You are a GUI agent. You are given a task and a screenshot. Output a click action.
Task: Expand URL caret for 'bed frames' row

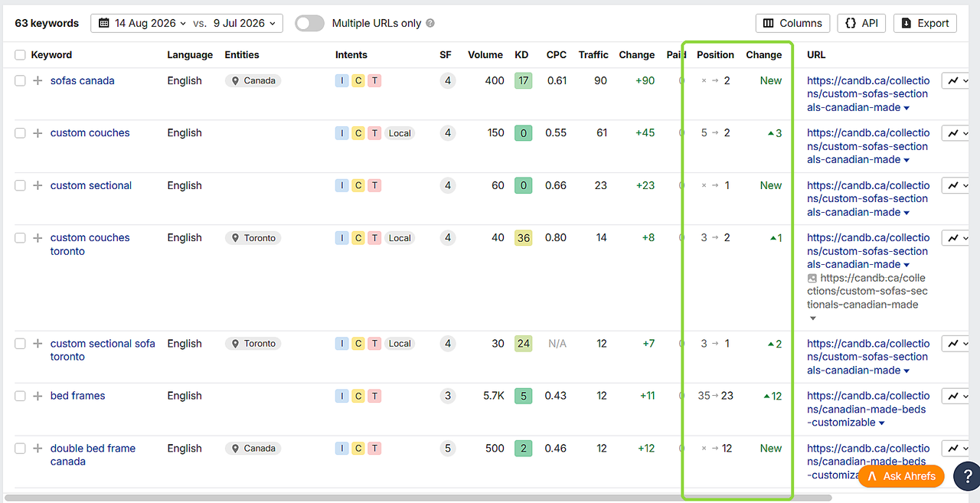click(x=882, y=423)
